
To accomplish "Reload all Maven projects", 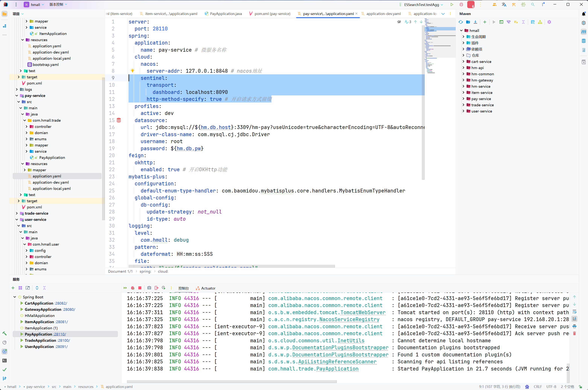I will point(461,22).
